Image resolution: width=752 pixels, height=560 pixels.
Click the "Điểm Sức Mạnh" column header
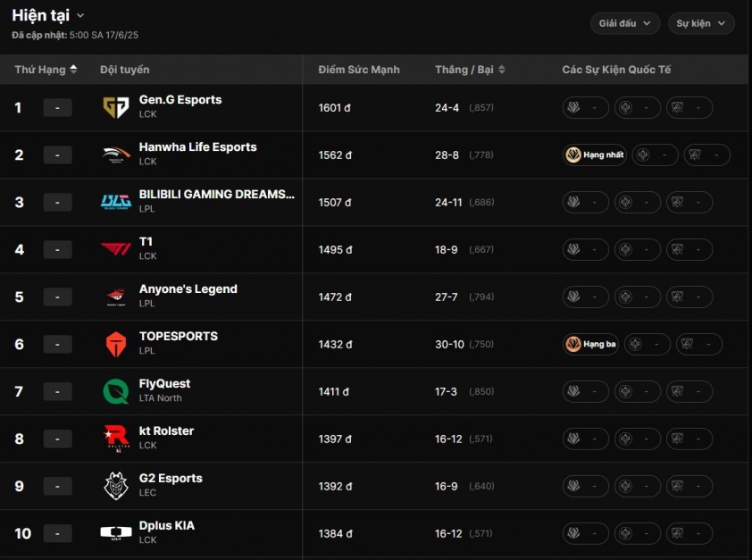pos(359,70)
